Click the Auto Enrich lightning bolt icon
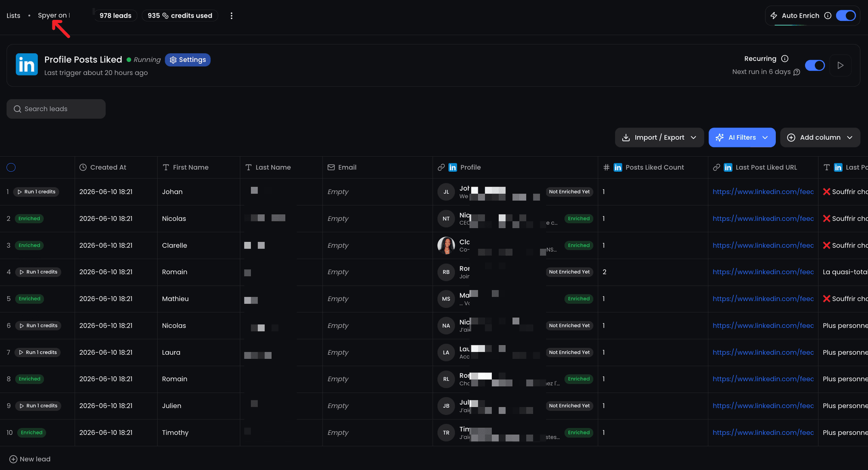 pyautogui.click(x=774, y=16)
